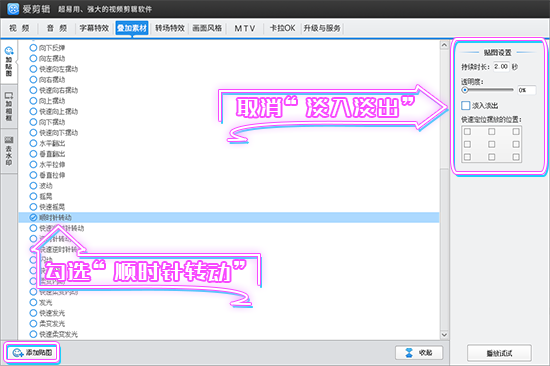Click the effect list scroll-up arrow
Viewport: 550px width, 366px height.
point(444,45)
